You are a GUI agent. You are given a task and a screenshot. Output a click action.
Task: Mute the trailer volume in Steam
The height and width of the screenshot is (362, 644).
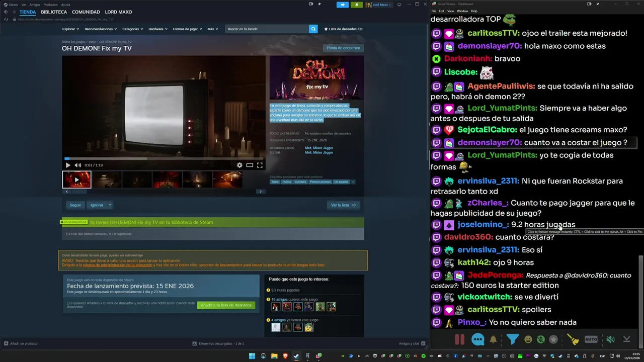tap(78, 165)
